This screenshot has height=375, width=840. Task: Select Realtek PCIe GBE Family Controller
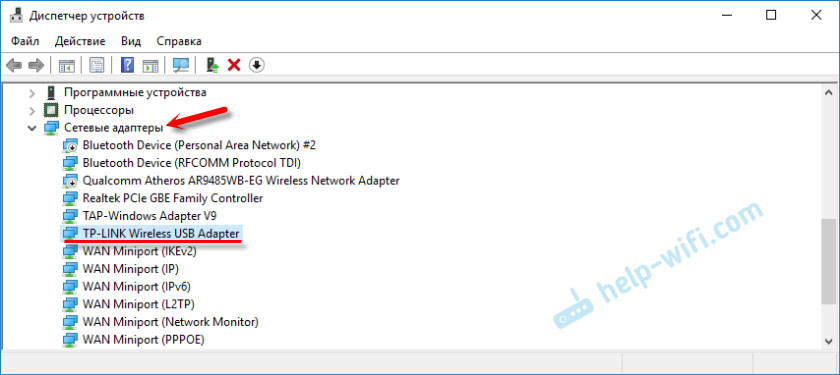[x=172, y=198]
